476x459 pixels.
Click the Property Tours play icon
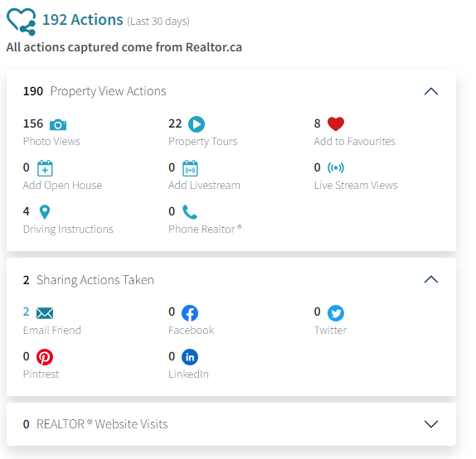197,124
